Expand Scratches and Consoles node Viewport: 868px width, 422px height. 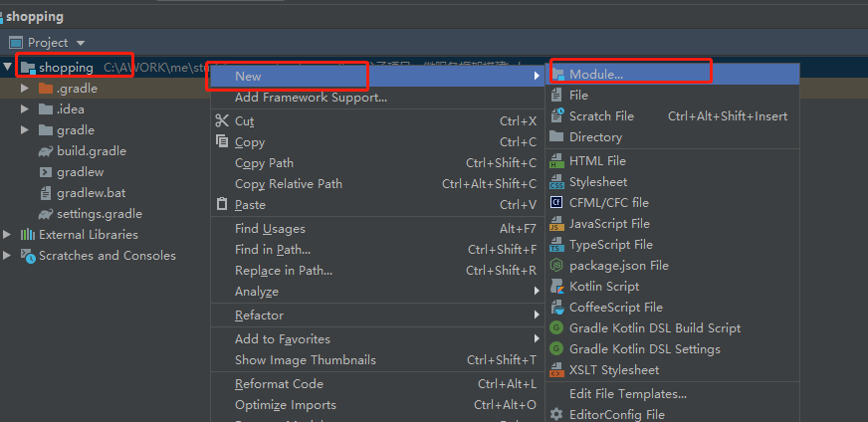[7, 256]
